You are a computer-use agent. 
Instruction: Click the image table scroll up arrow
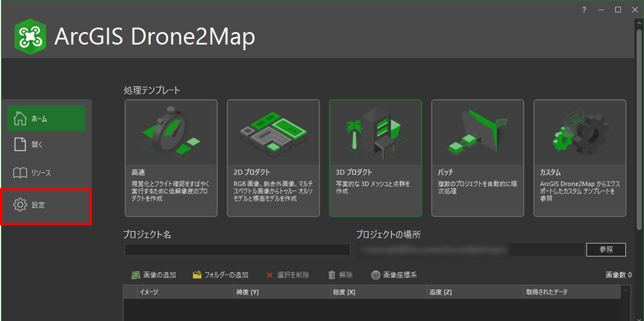pos(625,290)
